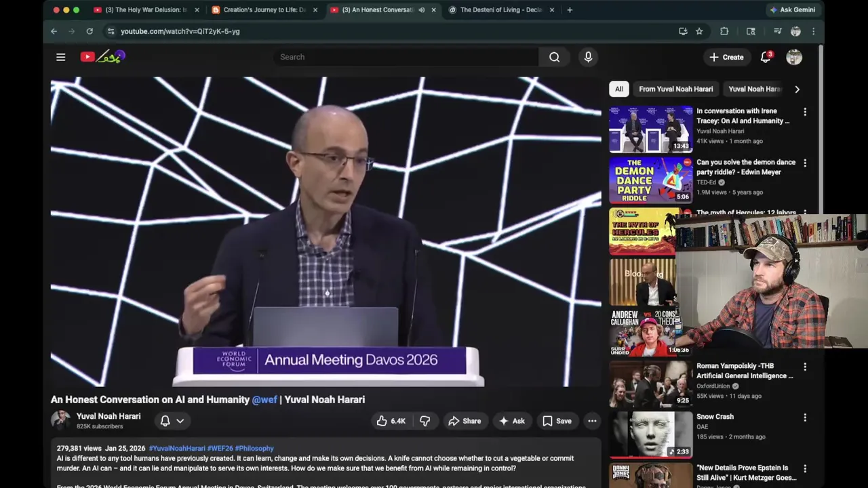Image resolution: width=868 pixels, height=488 pixels.
Task: Click "279,381 views Jan 25, 2026" text
Action: 101,448
